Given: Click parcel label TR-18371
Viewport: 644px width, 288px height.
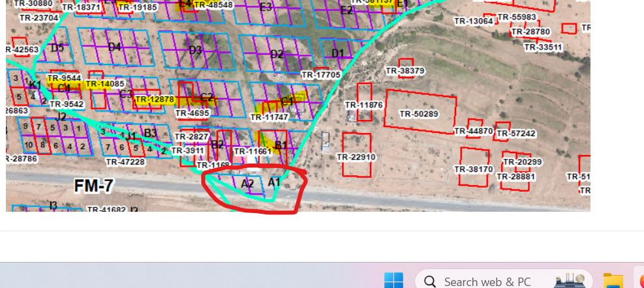Looking at the screenshot, I should [x=81, y=7].
